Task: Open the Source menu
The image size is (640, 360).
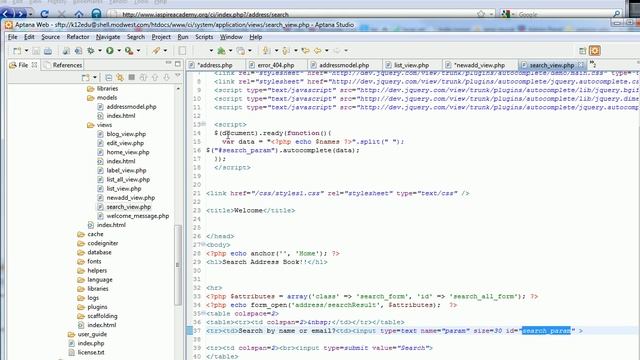Action: point(51,37)
